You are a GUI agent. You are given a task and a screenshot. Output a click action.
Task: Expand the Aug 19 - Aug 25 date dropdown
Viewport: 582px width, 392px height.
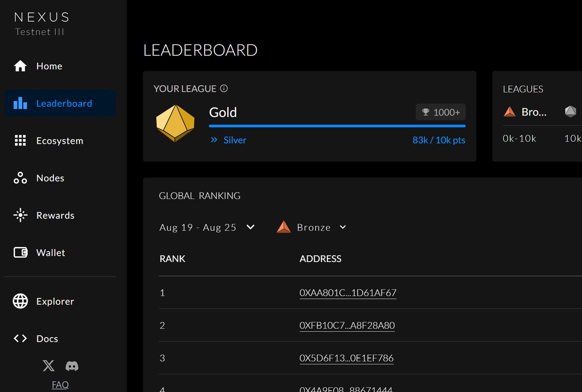pyautogui.click(x=207, y=227)
